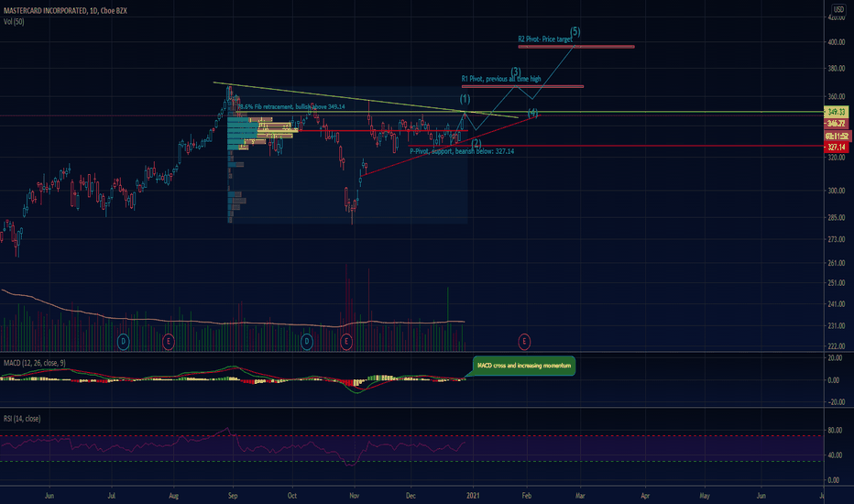Click the wave label (5)
Screen dimensions: 854x504
[x=575, y=31]
